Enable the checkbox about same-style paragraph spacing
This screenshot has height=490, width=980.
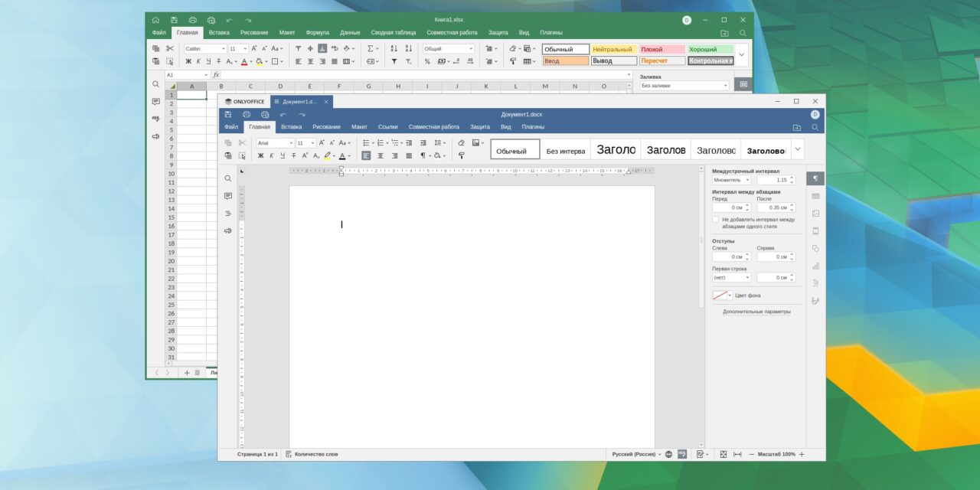[x=717, y=220]
